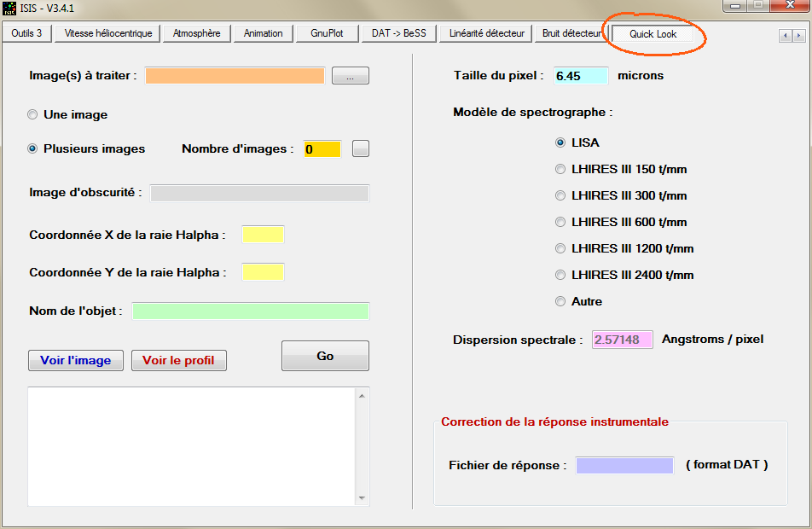Click the tab scroll right arrow
Viewport: 812px width, 529px height.
pyautogui.click(x=798, y=35)
